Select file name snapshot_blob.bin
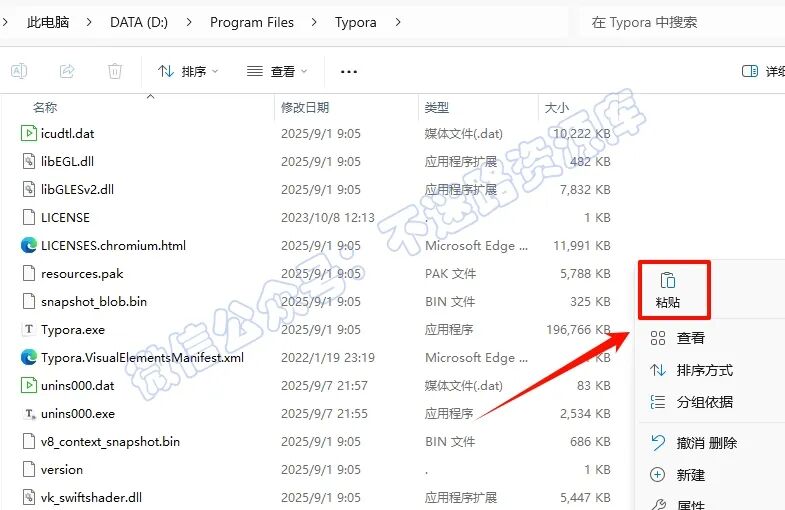 94,302
